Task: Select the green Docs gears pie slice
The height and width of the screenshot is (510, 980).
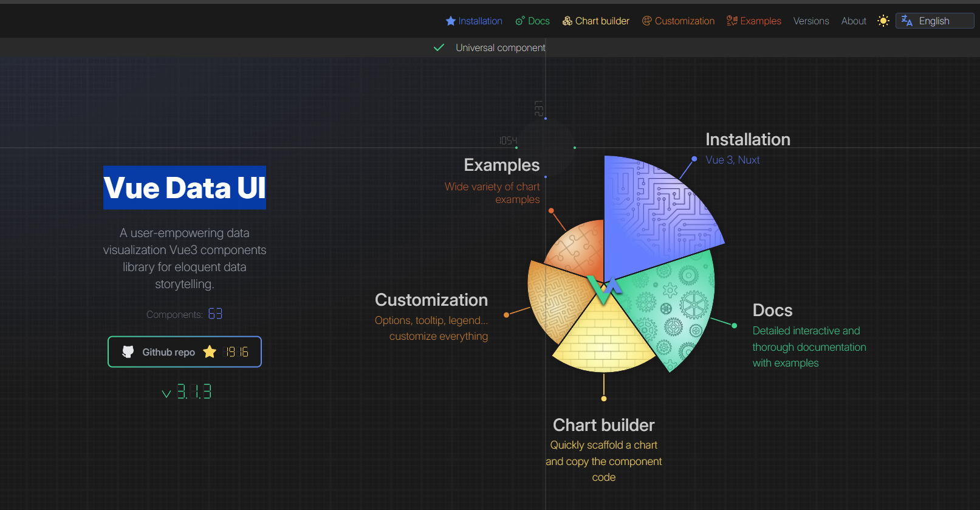Action: click(x=674, y=304)
